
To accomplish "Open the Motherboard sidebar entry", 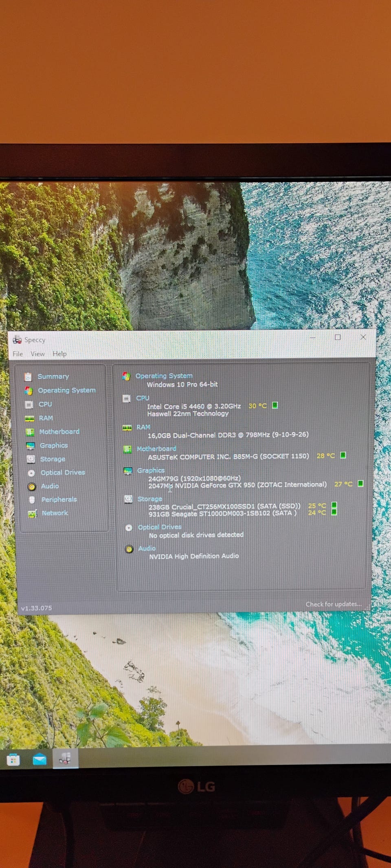I will pos(59,432).
